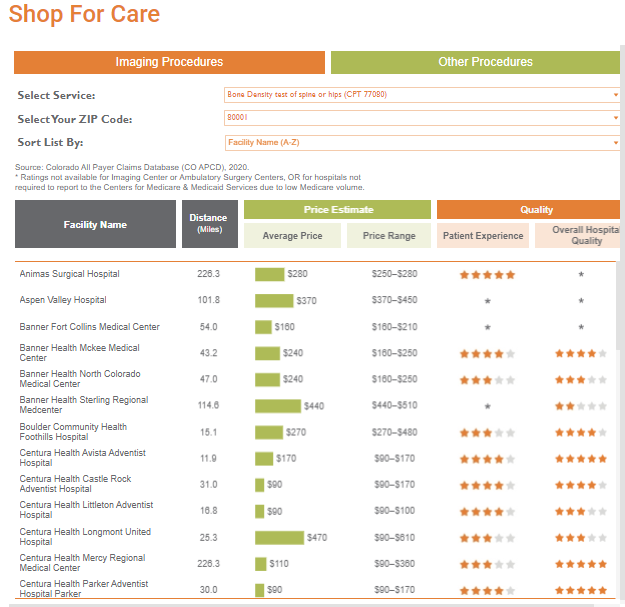625x607 pixels.
Task: Click Avista Adventist overall quality five stars
Action: (581, 459)
